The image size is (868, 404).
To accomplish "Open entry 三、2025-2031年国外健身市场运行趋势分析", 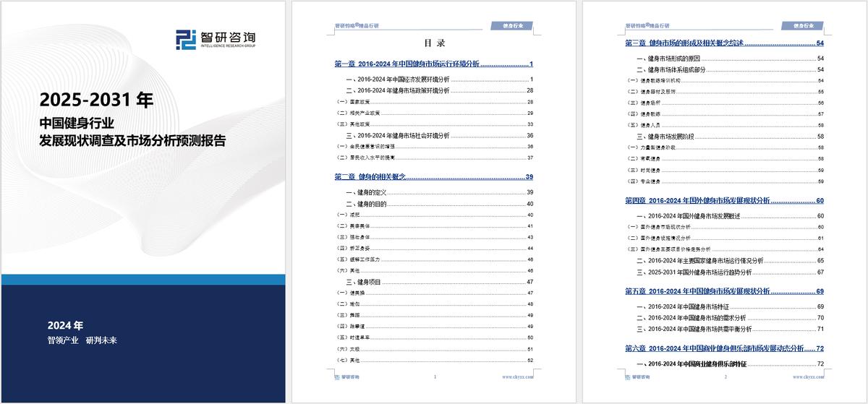I will [x=730, y=272].
